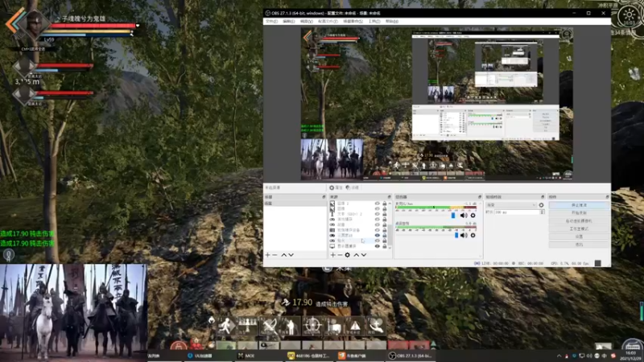
Task: Toggle lock on the 文本 (GDI+) 2 source
Action: (385, 214)
